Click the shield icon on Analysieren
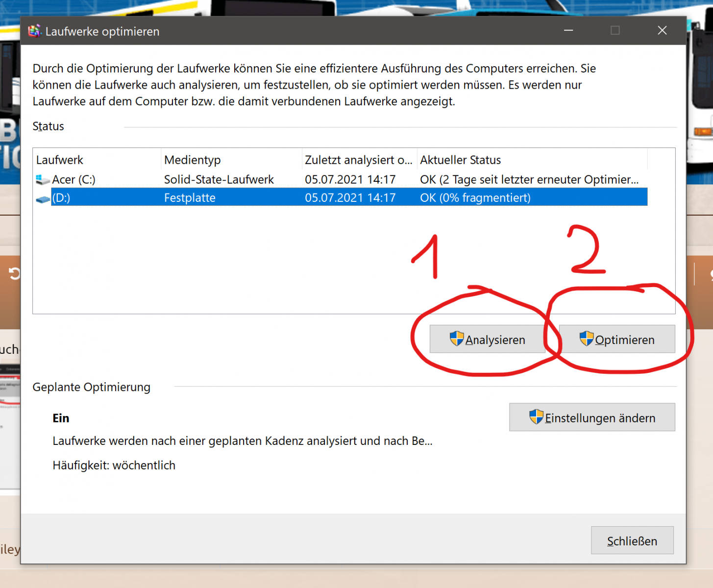This screenshot has width=713, height=588. pos(456,339)
